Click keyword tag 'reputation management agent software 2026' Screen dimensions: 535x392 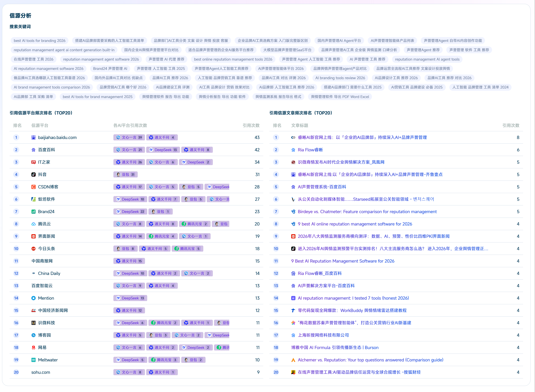tap(101, 59)
